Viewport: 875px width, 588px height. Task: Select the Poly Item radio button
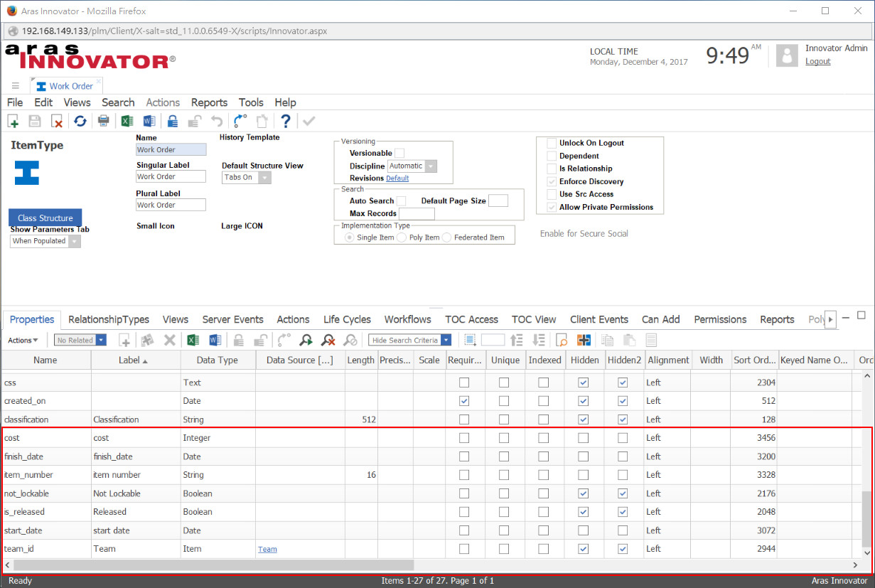click(x=402, y=237)
